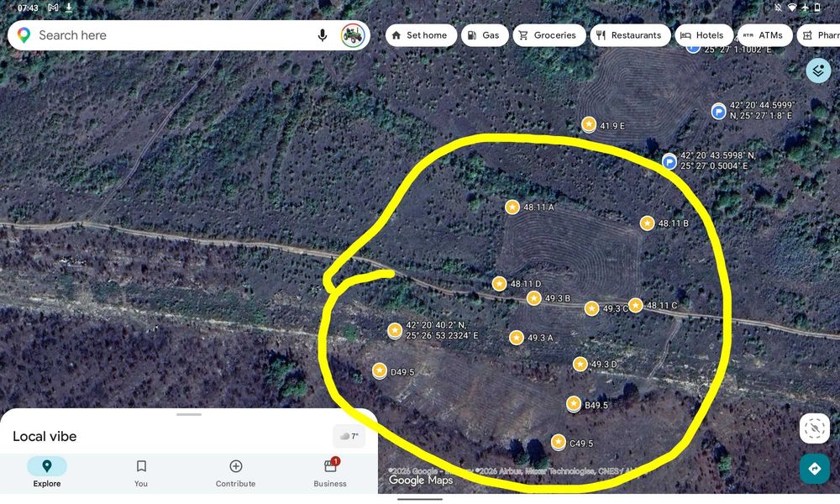Switch to the Contribute tab
The width and height of the screenshot is (840, 504).
click(236, 472)
